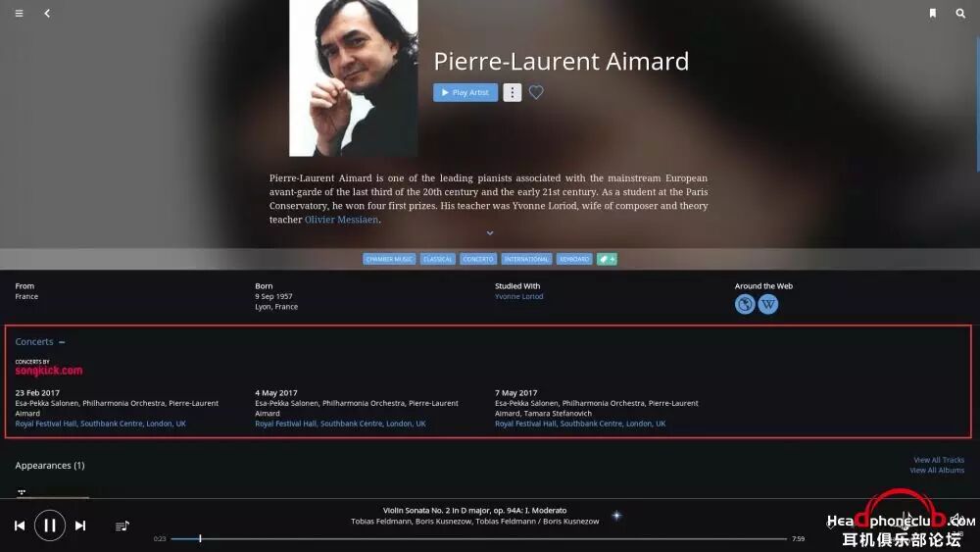Screen dimensions: 980x552
Task: Select the CLASSICAL genre tag
Action: pyautogui.click(x=437, y=259)
